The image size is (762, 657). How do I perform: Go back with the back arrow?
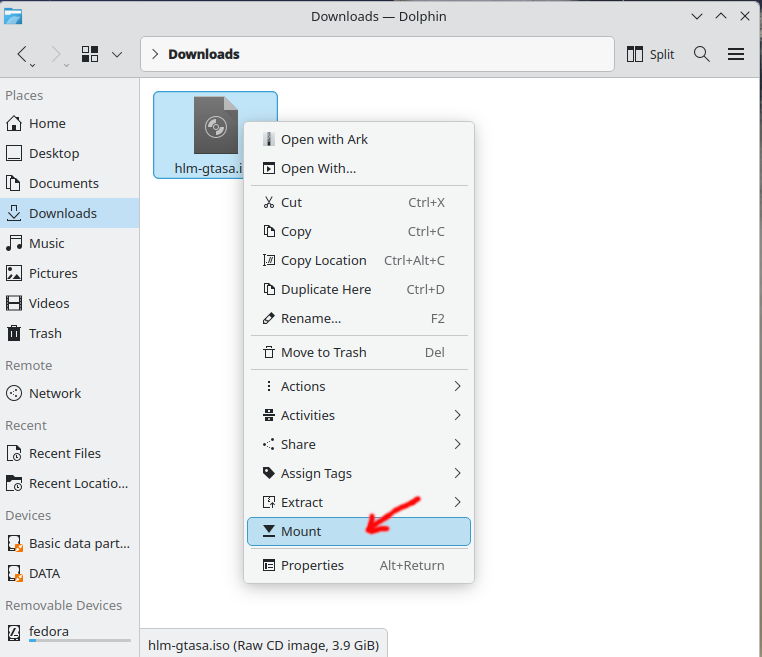click(x=23, y=54)
